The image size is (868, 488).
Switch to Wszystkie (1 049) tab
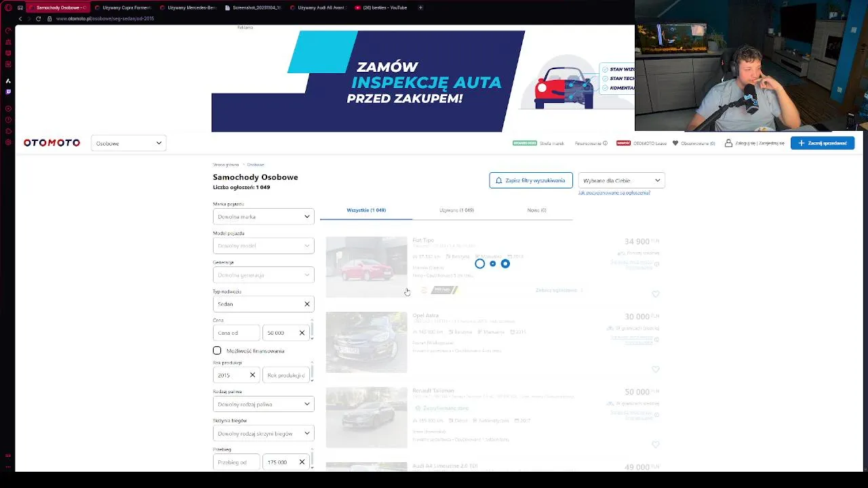coord(366,210)
